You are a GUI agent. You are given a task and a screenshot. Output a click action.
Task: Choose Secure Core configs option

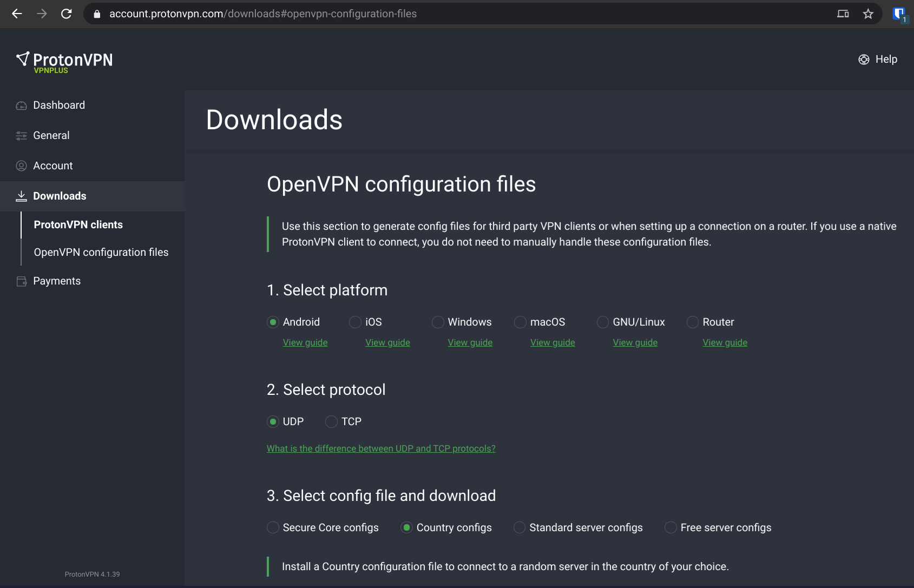coord(273,528)
